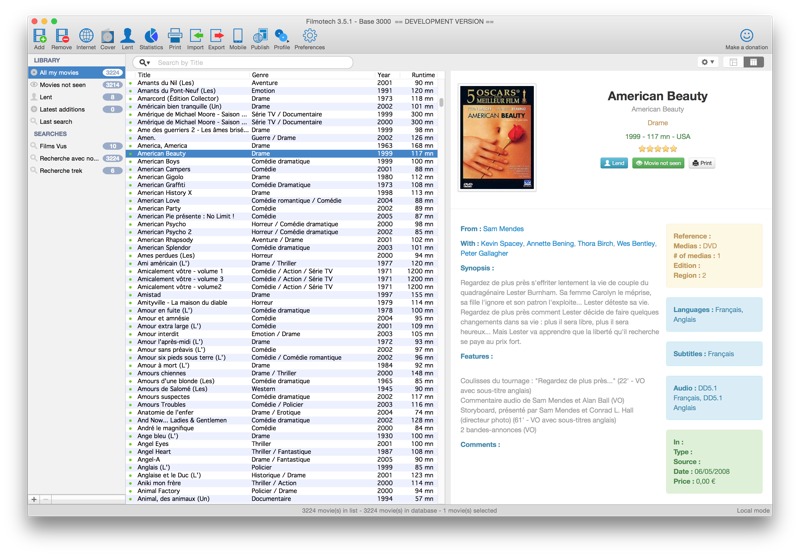Select the American History X row
The height and width of the screenshot is (556, 800).
point(282,193)
